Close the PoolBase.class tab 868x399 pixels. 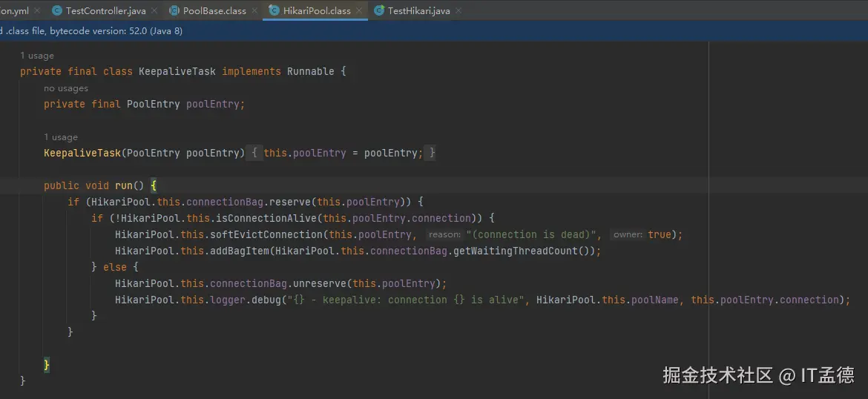click(x=254, y=10)
